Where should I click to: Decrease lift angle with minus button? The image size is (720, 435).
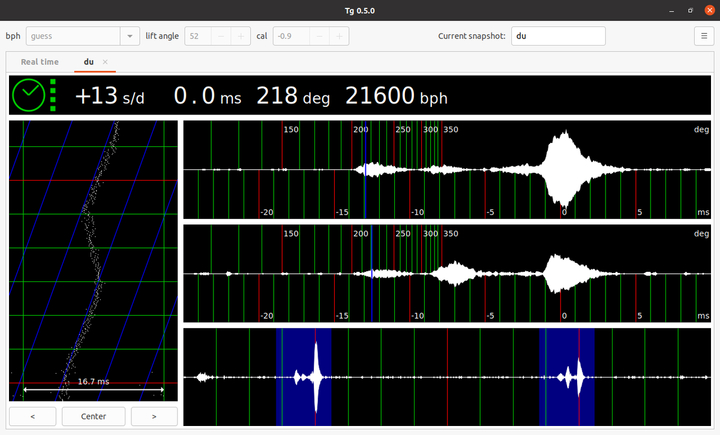click(221, 36)
